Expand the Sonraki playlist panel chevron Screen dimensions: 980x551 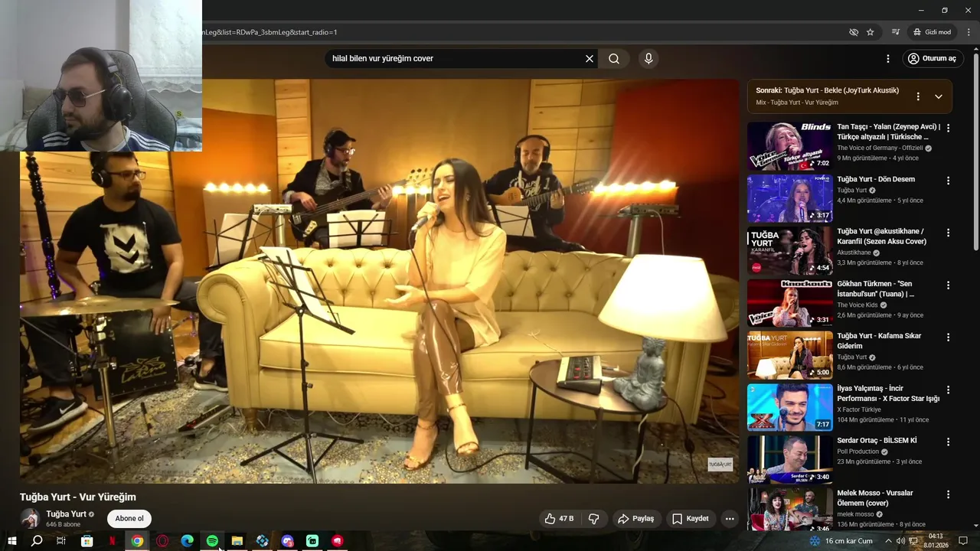[939, 96]
